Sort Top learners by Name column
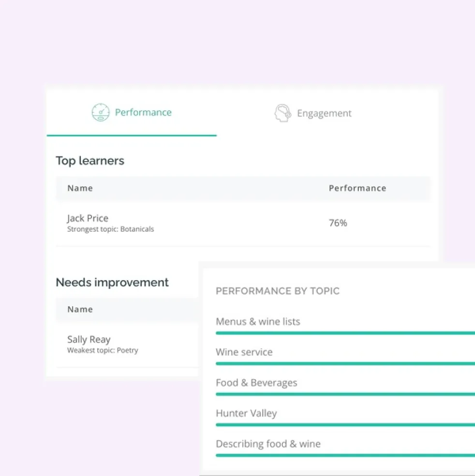Image resolution: width=475 pixels, height=476 pixels. 80,188
